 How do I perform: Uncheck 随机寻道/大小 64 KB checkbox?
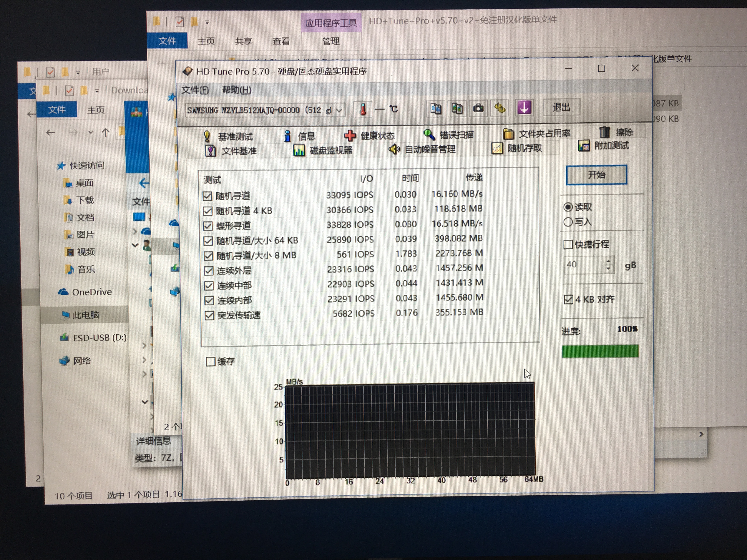(208, 241)
